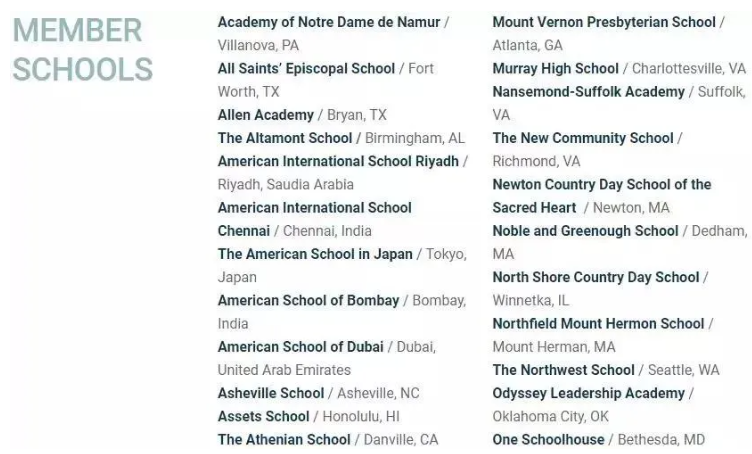The width and height of the screenshot is (752, 454).
Task: Visit the Murray High School link
Action: [555, 69]
